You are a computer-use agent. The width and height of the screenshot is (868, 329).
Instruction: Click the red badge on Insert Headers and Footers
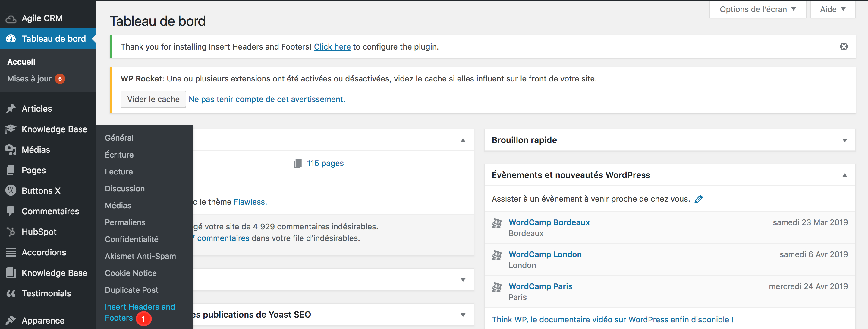click(x=143, y=318)
